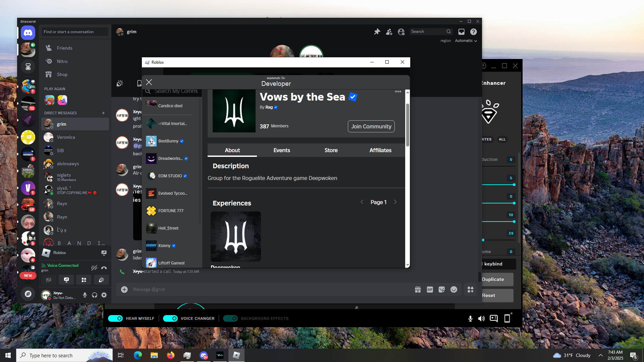Go to next experiences page arrow
The image size is (644, 362).
[395, 202]
